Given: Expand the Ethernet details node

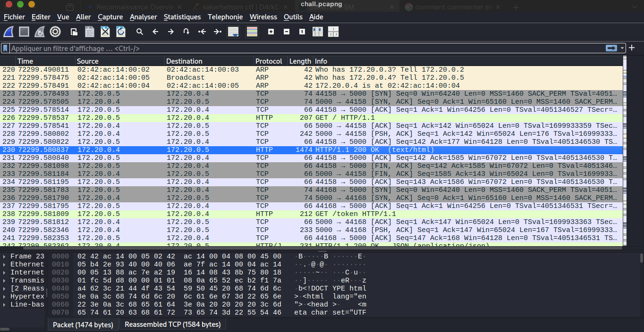Looking at the screenshot, I should click(x=5, y=265).
